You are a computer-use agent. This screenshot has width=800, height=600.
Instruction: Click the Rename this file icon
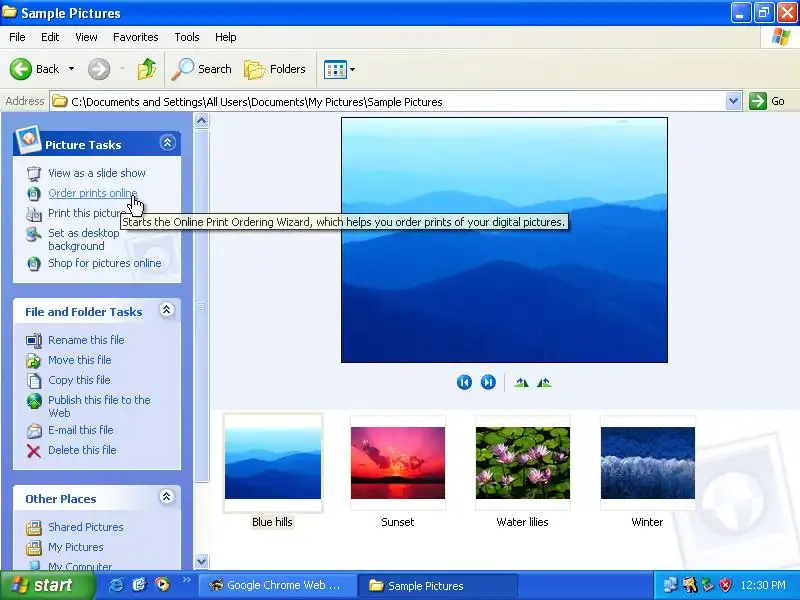coord(34,340)
